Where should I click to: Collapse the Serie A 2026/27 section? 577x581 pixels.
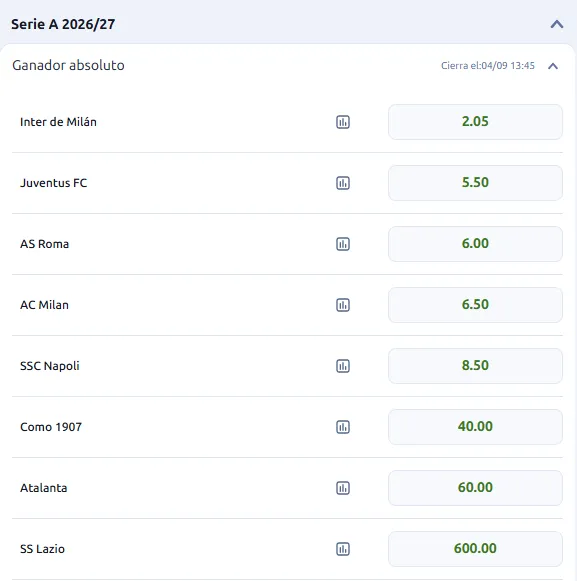tap(557, 24)
